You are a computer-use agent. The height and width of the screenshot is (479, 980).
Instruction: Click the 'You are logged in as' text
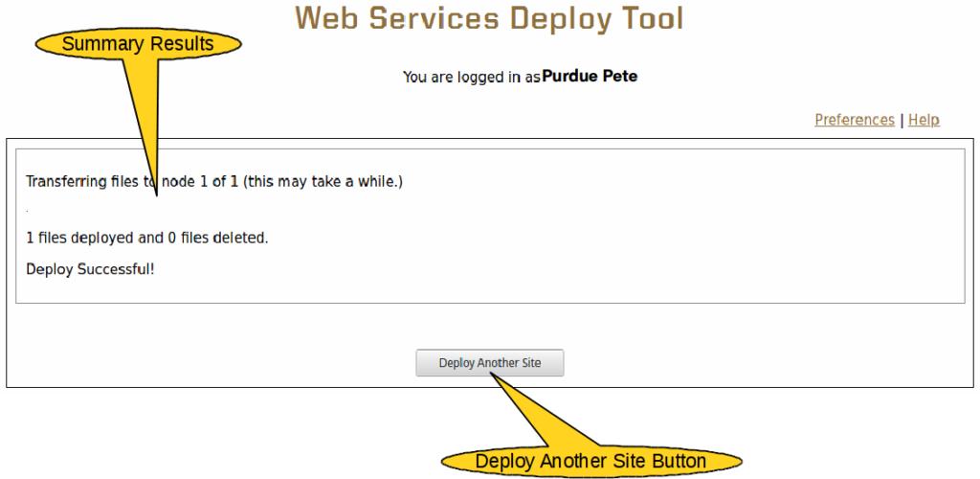coord(471,78)
